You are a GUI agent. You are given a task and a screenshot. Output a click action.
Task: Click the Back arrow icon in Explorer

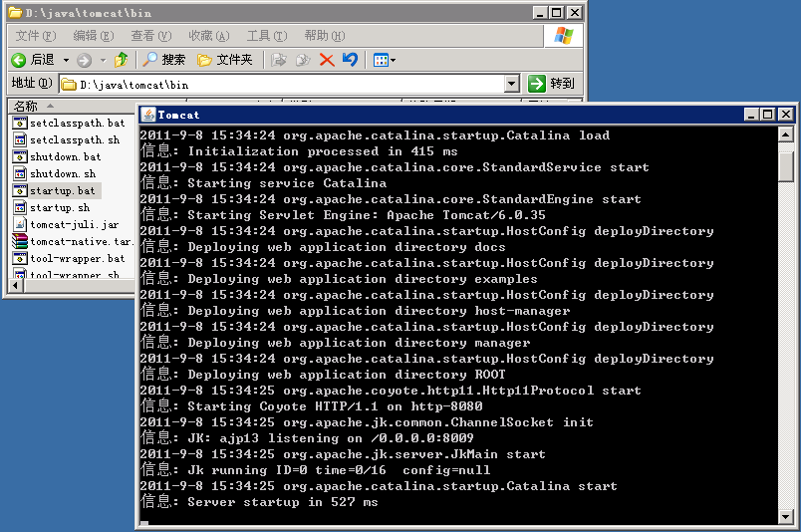pyautogui.click(x=18, y=61)
